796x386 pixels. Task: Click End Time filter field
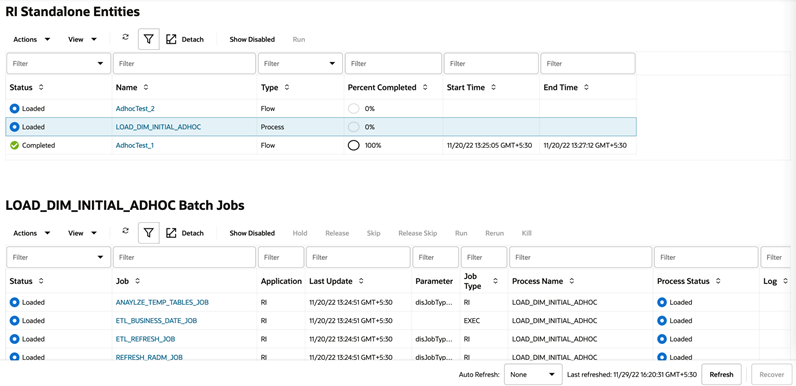pos(588,63)
